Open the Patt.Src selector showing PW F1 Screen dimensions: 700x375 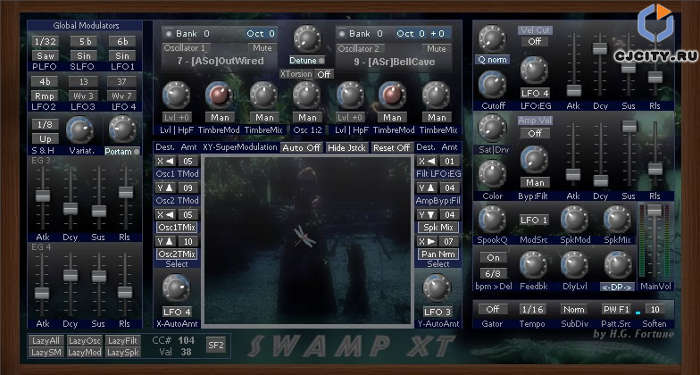coord(616,309)
